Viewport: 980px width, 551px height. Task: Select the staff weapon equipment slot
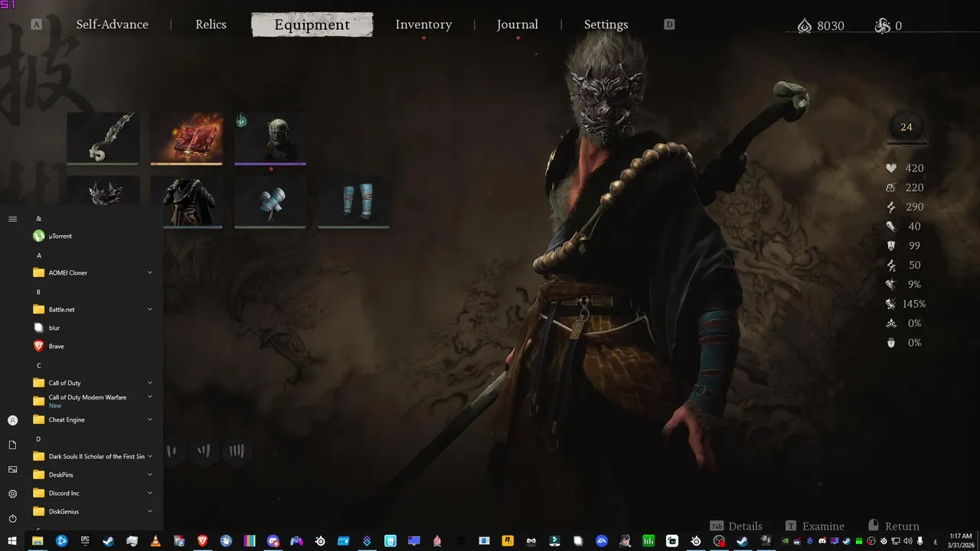pyautogui.click(x=103, y=138)
